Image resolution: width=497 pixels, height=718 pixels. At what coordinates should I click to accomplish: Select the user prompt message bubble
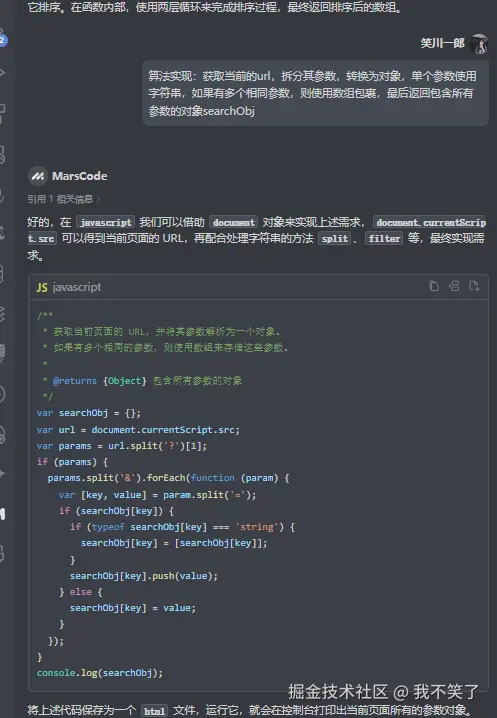[315, 93]
